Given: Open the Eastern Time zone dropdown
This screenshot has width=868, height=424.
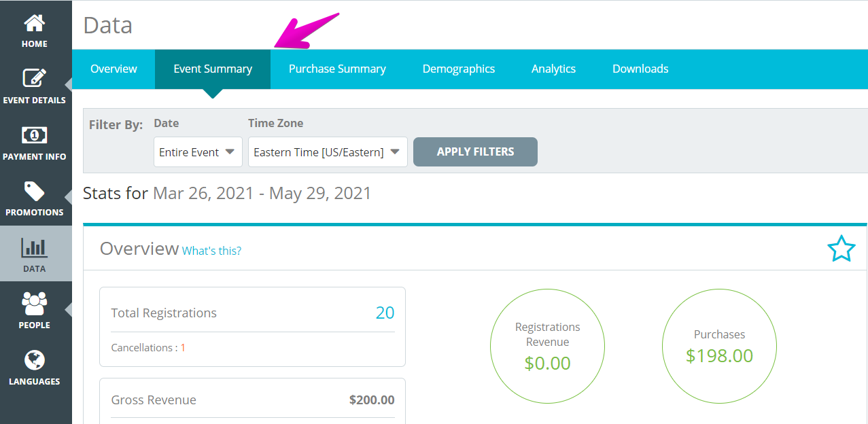Looking at the screenshot, I should click(328, 152).
